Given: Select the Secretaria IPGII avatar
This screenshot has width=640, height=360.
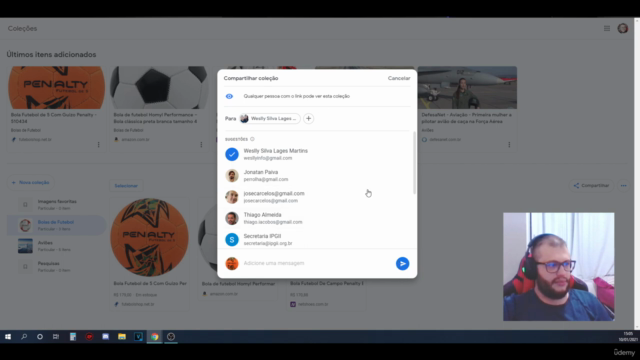Looking at the screenshot, I should [x=232, y=240].
